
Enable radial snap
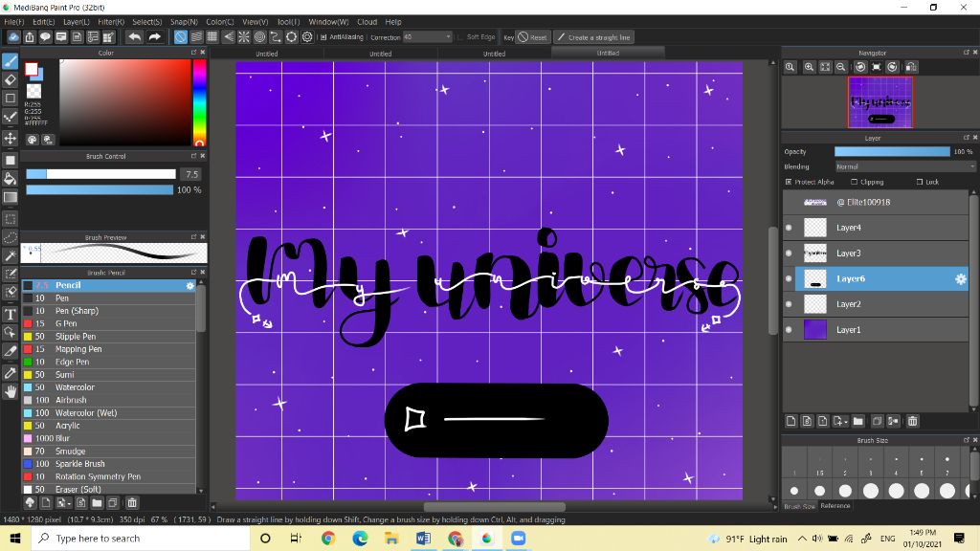click(244, 37)
